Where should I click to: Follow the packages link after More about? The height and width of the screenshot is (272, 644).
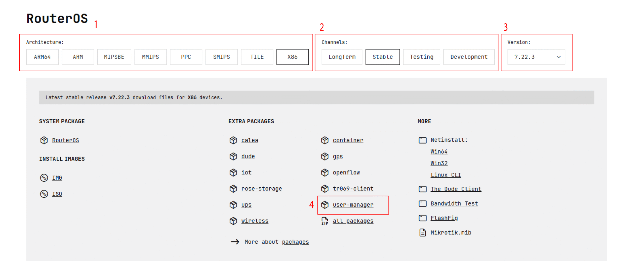pos(295,242)
